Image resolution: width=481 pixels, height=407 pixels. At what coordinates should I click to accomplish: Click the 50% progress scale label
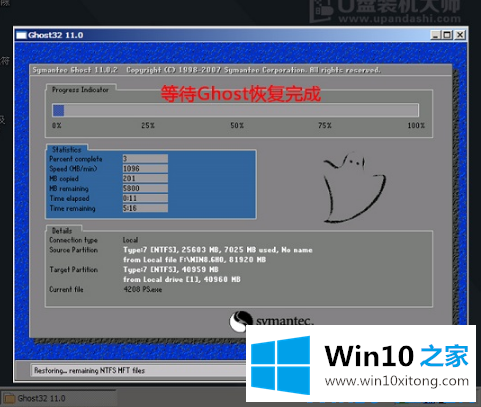coord(237,126)
